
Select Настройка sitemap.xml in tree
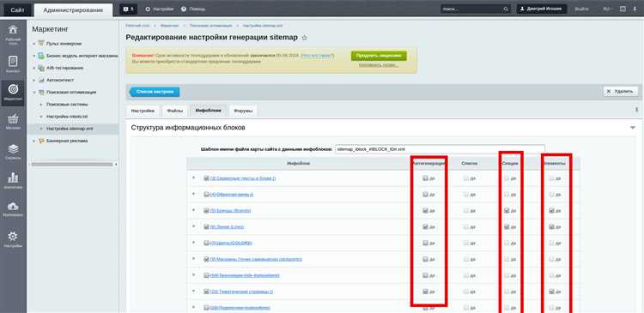[70, 129]
